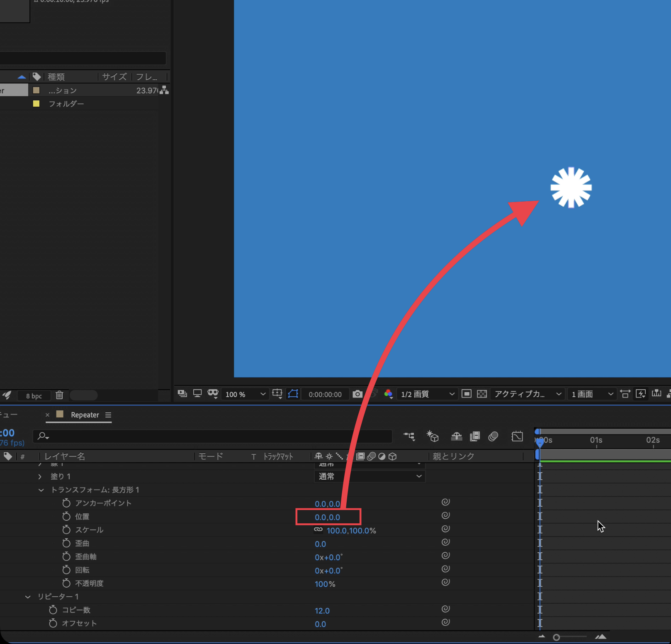The image size is (671, 644).
Task: Click the show channel RGB color icon
Action: [388, 394]
